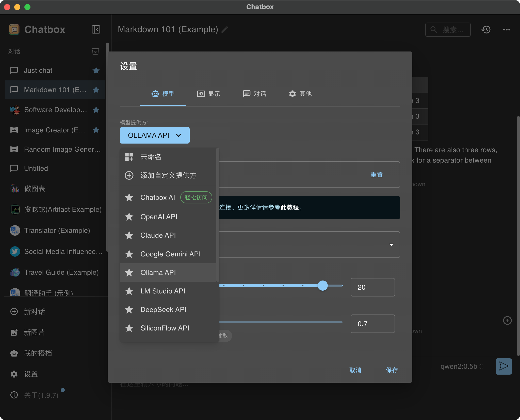Image resolution: width=520 pixels, height=420 pixels.
Task: Click the context message count slider handle
Action: tap(323, 286)
